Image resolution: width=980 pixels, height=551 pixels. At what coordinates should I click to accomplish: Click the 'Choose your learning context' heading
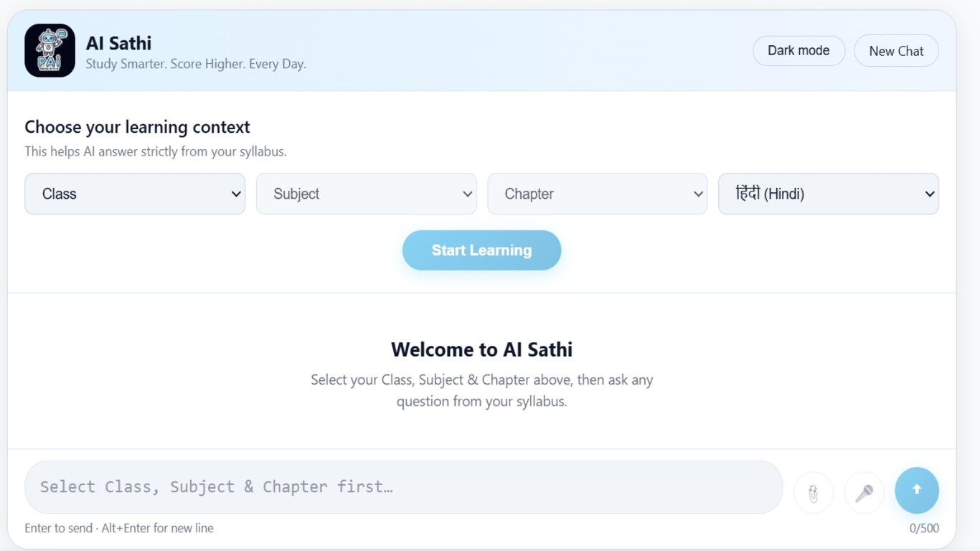(137, 127)
